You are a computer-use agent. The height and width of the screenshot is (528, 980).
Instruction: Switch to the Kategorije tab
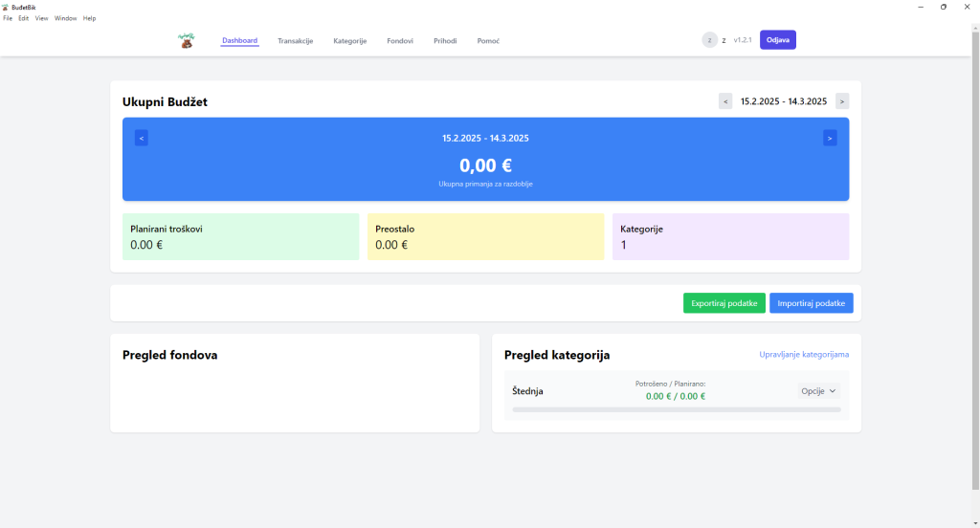coord(350,41)
